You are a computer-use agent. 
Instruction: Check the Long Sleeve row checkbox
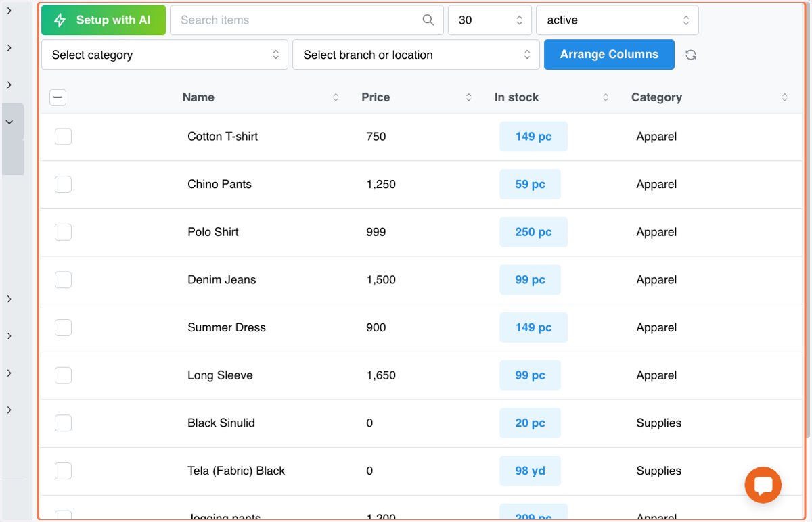click(63, 375)
